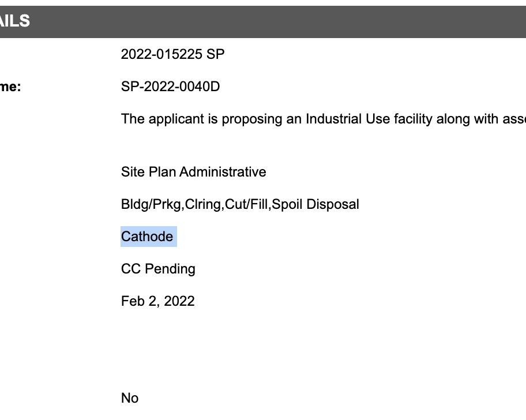Image resolution: width=526 pixels, height=420 pixels.
Task: Click the dark DETAILS header bar text
Action: 15,21
